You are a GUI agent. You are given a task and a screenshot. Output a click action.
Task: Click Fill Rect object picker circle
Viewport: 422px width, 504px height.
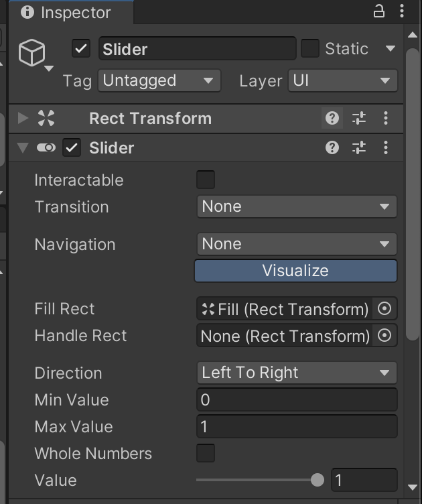[384, 309]
